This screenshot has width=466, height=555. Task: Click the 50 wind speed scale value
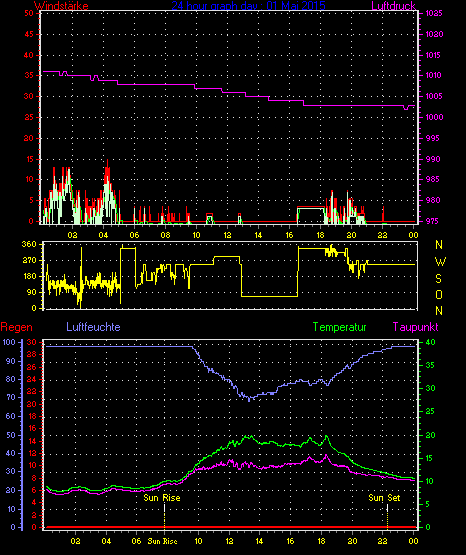(29, 13)
